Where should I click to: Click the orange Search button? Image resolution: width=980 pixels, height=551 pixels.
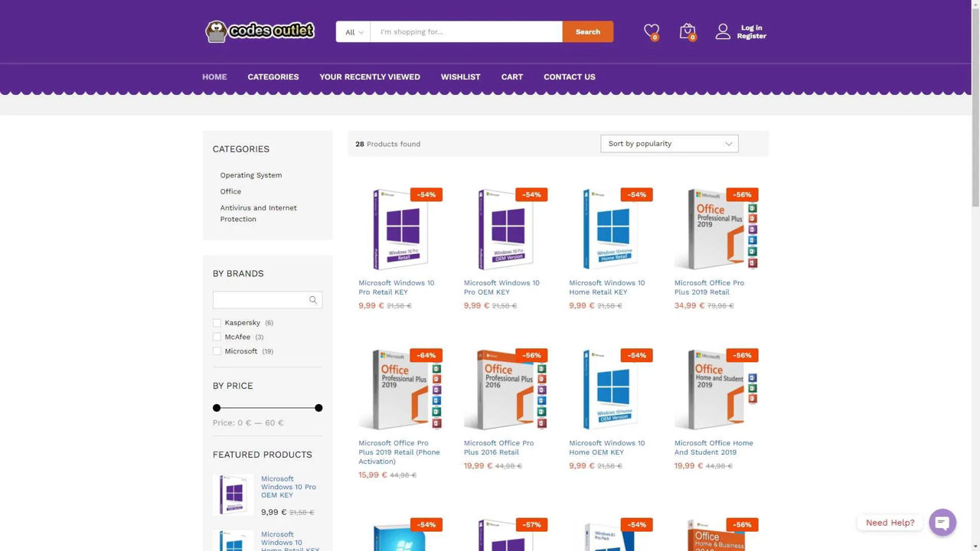click(588, 31)
